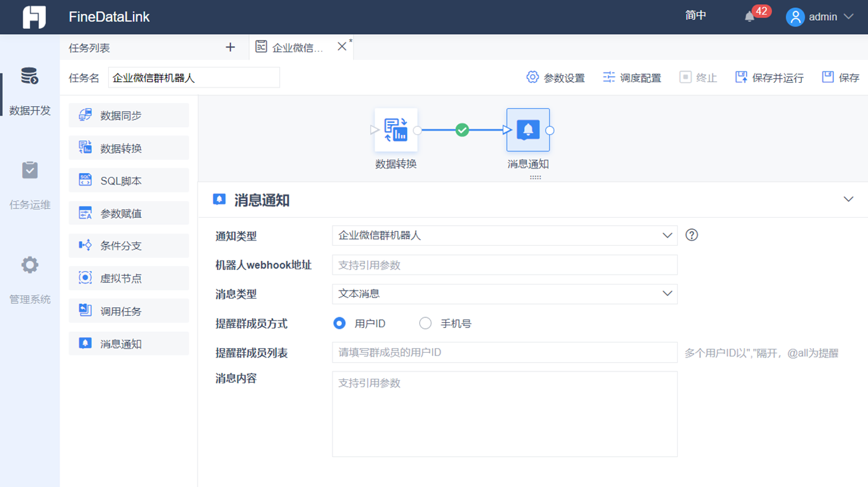868x487 pixels.
Task: Open the 通知类型 dropdown
Action: click(505, 235)
